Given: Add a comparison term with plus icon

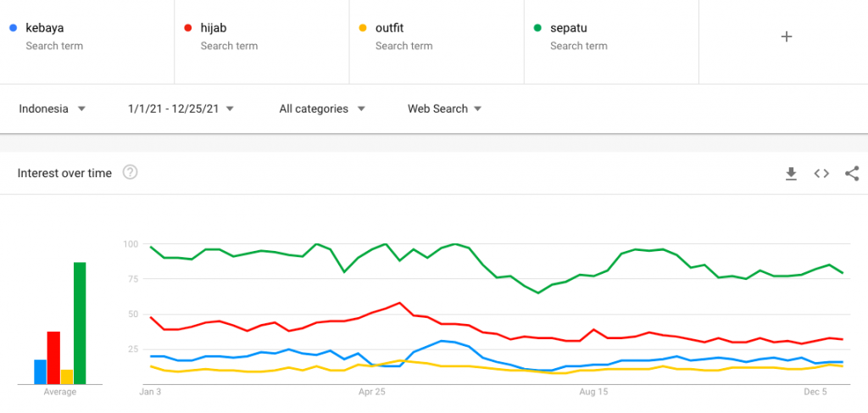Looking at the screenshot, I should 786,36.
